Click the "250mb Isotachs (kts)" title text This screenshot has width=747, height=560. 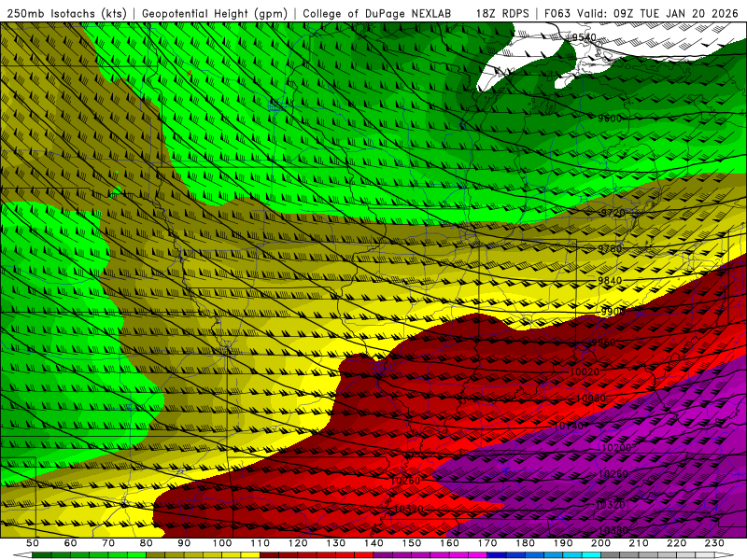66,13
